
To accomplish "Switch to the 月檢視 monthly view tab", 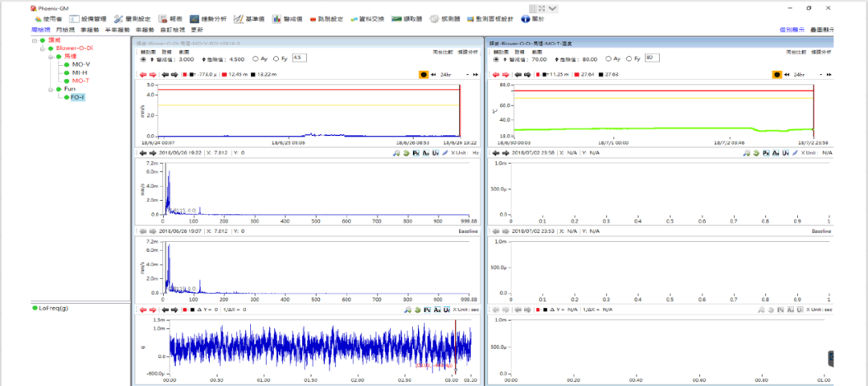I will pos(65,30).
